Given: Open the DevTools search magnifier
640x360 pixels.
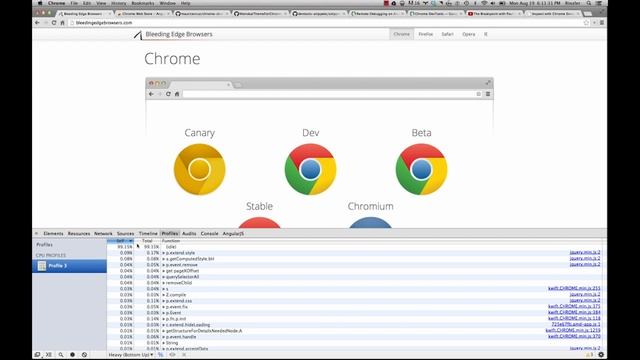Looking at the screenshot, I should tap(61, 355).
